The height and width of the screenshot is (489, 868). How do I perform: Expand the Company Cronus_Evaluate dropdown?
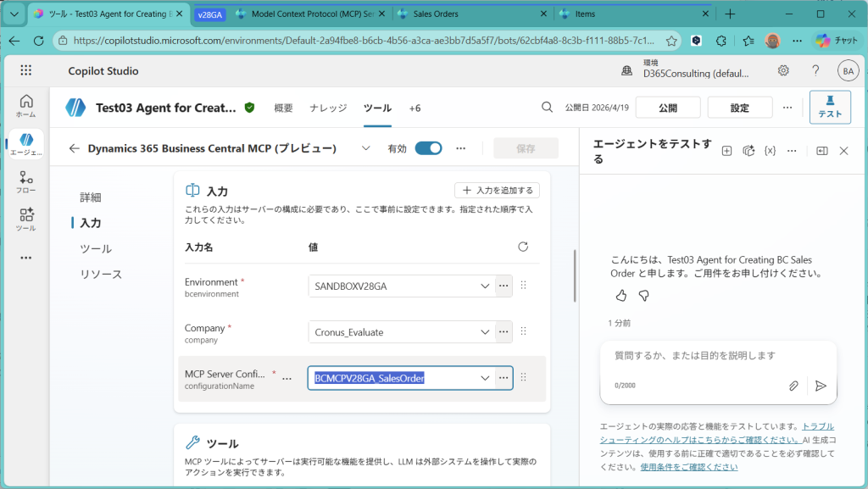[x=485, y=332]
